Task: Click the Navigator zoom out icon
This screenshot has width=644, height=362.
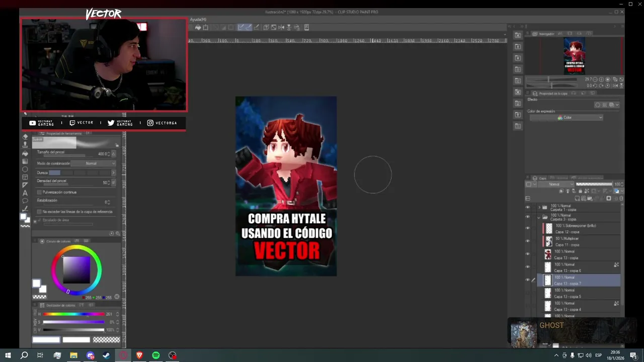Action: click(x=596, y=79)
